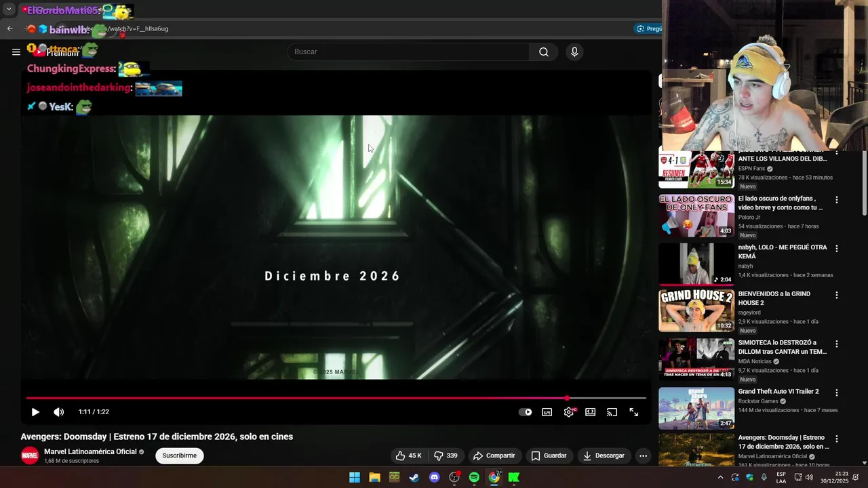This screenshot has height=488, width=868.
Task: Open more actions three-dot menu under video
Action: tap(644, 455)
